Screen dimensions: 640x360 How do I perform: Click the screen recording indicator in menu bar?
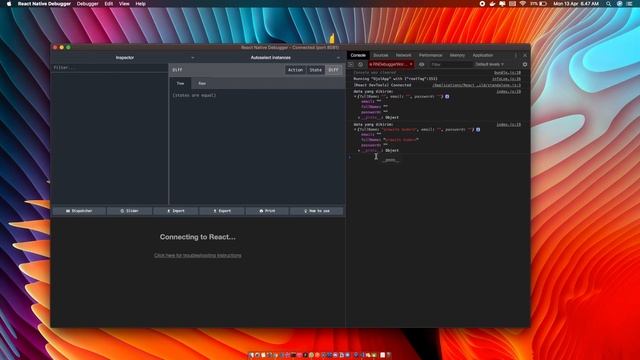click(x=482, y=4)
